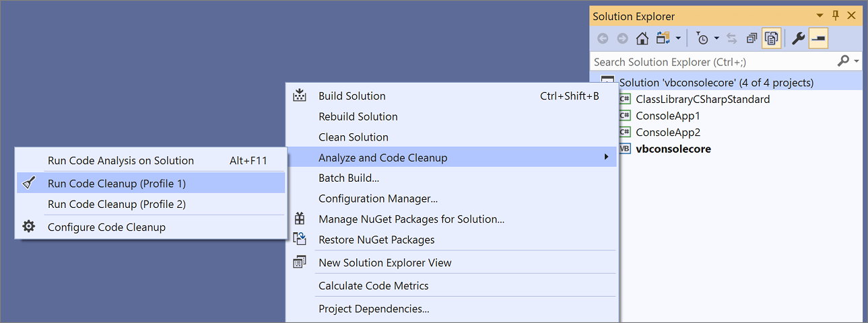This screenshot has height=323, width=868.
Task: Choose Manage NuGet Packages for Solution...
Action: click(451, 219)
